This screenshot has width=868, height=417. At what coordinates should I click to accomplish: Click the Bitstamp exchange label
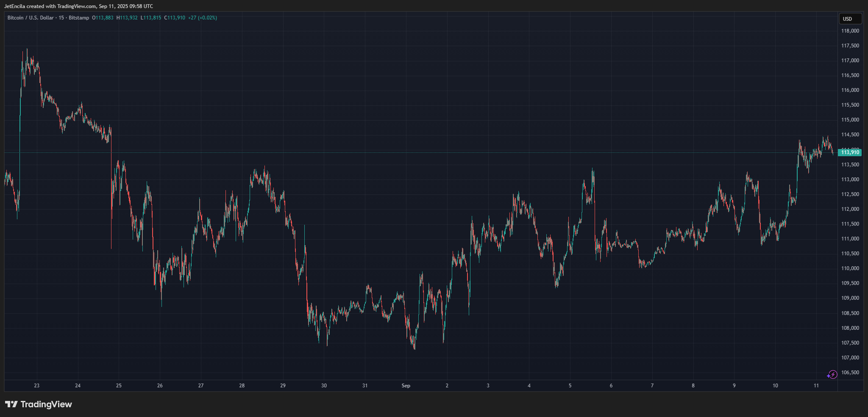pos(79,18)
